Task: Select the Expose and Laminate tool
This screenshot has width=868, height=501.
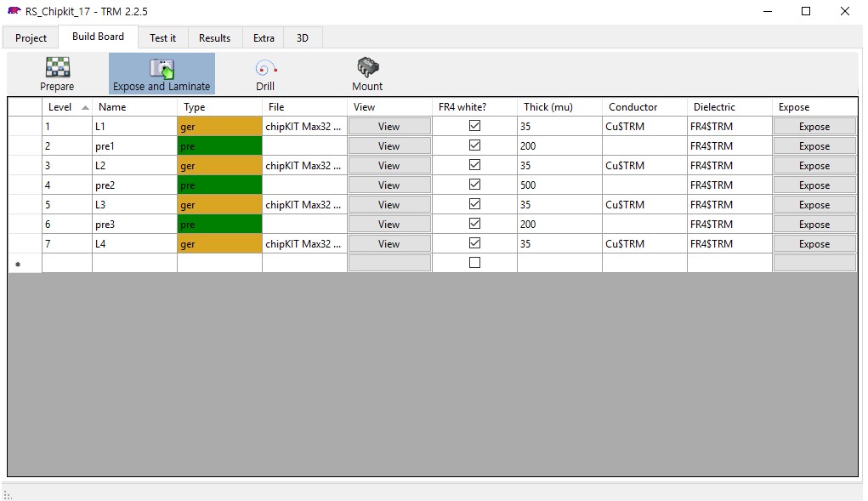Action: click(x=162, y=68)
